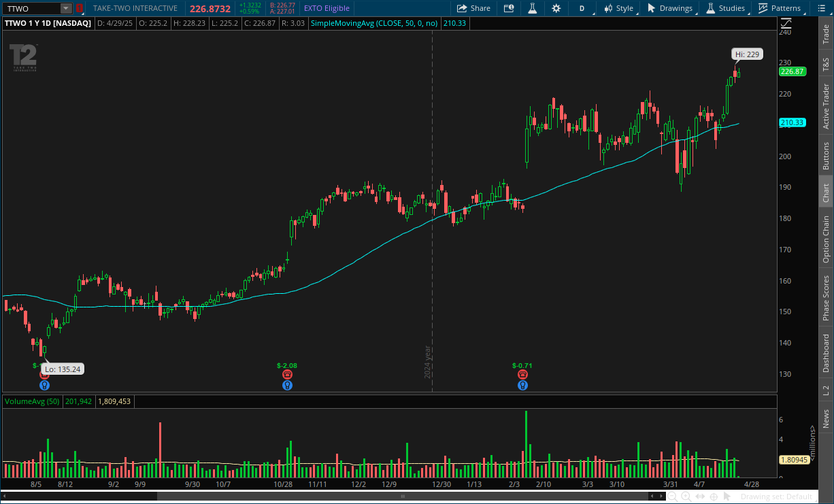Open the Style menu
This screenshot has height=504, width=834.
click(618, 8)
